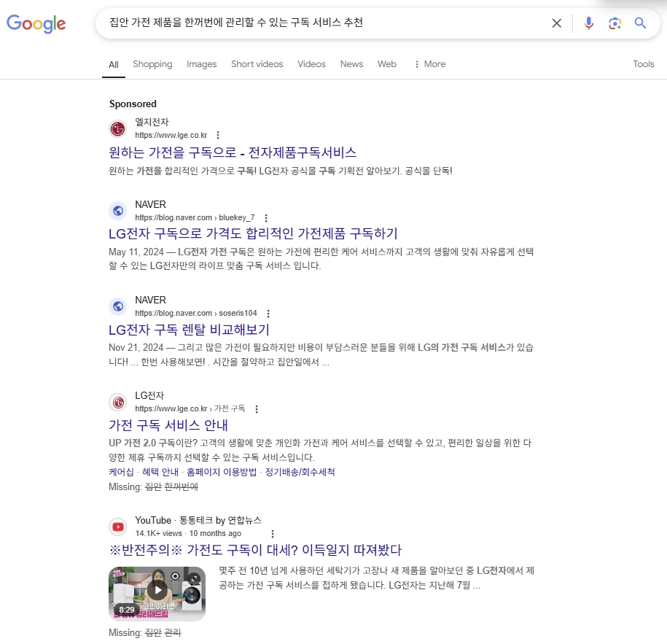This screenshot has height=644, width=667.
Task: Open the LG전자 구독 렌탈 비교해보기 result
Action: [x=189, y=330]
